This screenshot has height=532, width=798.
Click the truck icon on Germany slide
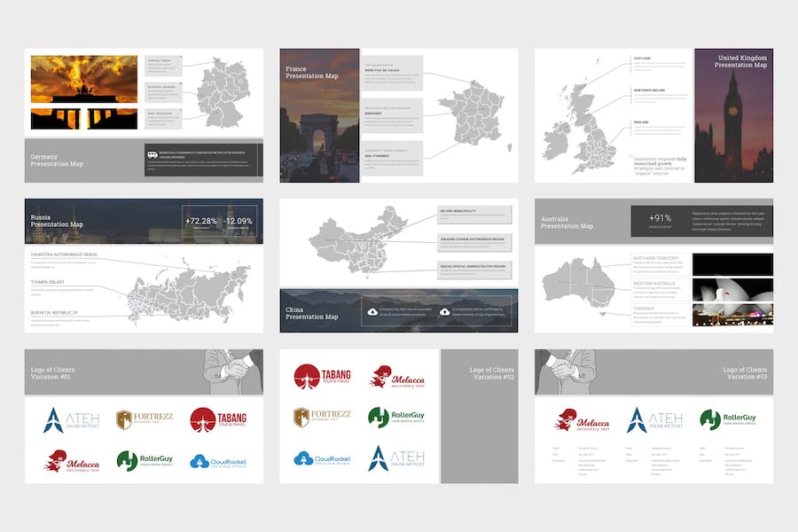pos(153,154)
